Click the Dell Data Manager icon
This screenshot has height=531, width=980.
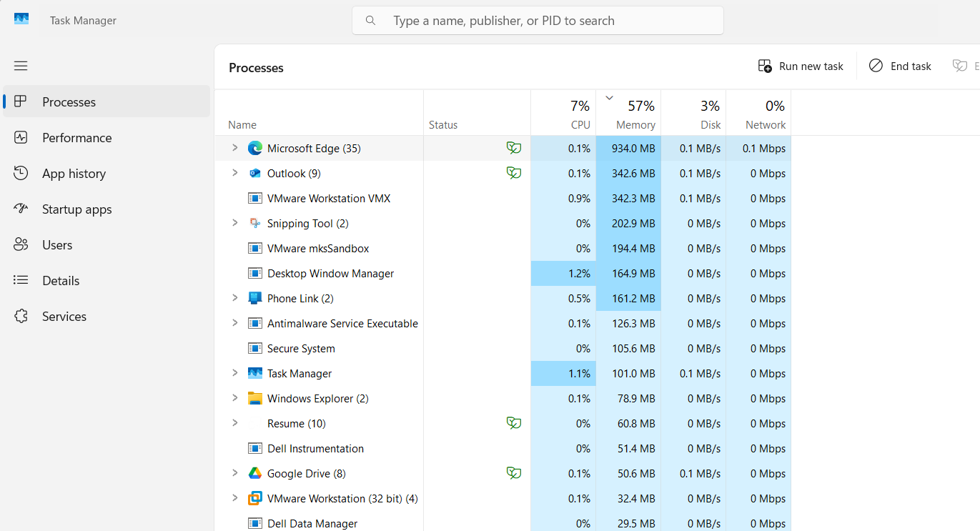pos(255,523)
